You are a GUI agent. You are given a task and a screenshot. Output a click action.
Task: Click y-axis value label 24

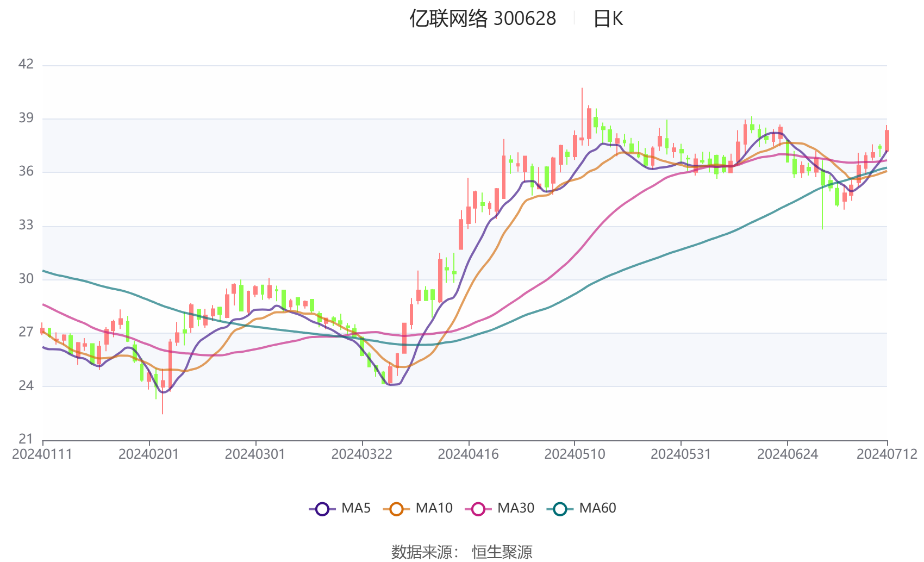[x=26, y=386]
